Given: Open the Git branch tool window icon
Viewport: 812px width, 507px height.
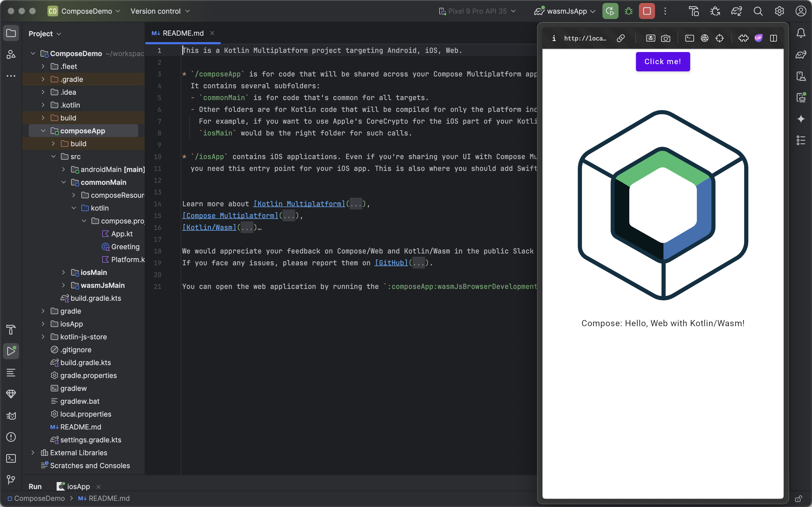Looking at the screenshot, I should tap(11, 480).
